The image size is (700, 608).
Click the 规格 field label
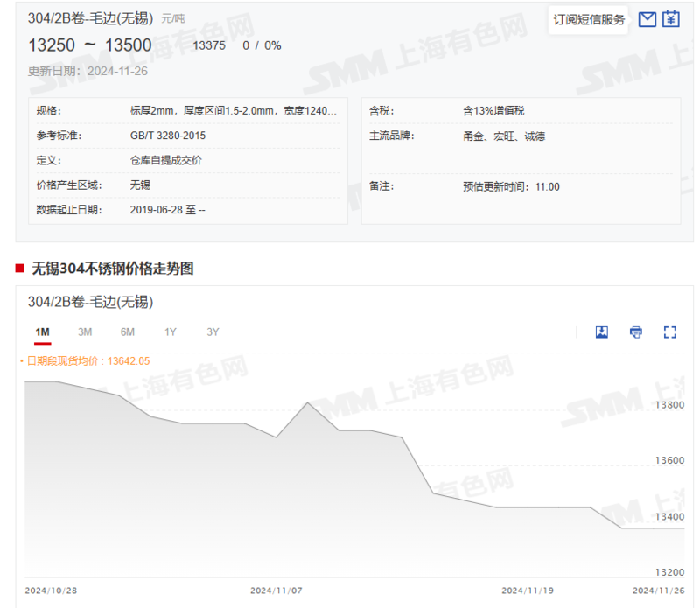[x=49, y=111]
